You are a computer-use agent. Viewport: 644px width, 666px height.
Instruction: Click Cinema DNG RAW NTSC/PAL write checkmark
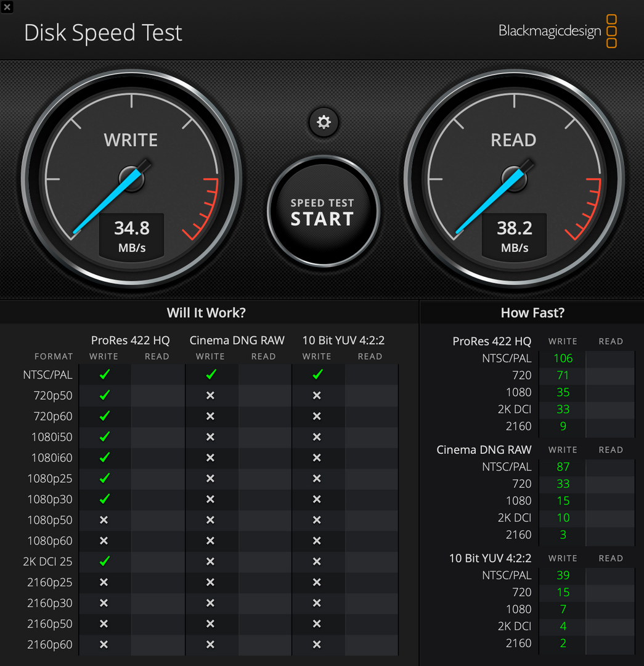pos(211,374)
